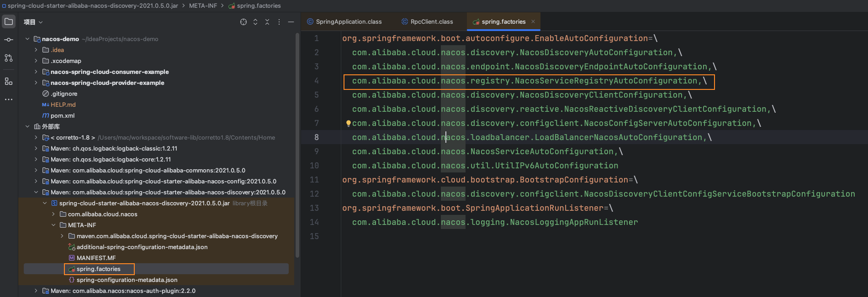The width and height of the screenshot is (868, 297).
Task: Expand spring-cloud-alibaba-commons library arrow
Action: coord(36,170)
